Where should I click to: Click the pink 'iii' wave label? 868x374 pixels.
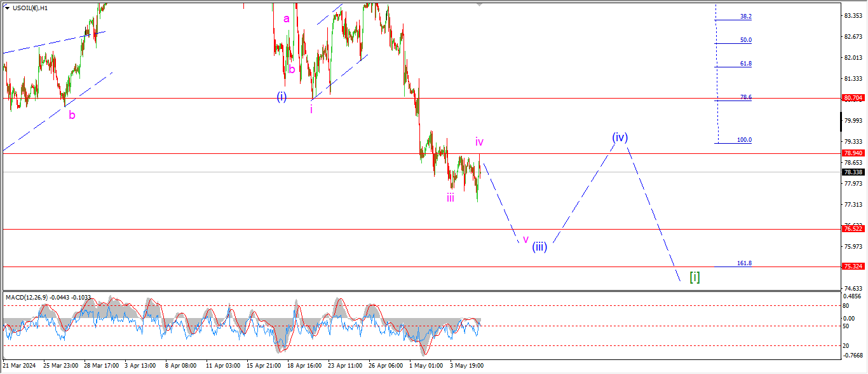pyautogui.click(x=450, y=198)
